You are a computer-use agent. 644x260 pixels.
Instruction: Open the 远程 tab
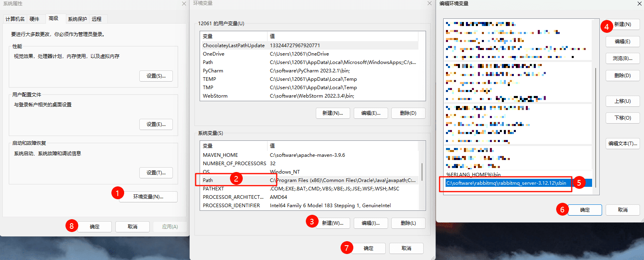(x=97, y=19)
